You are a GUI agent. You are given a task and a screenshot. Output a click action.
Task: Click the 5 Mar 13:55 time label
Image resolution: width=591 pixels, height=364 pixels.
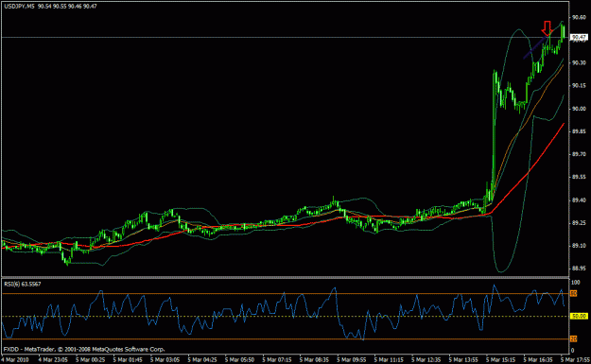click(x=463, y=360)
